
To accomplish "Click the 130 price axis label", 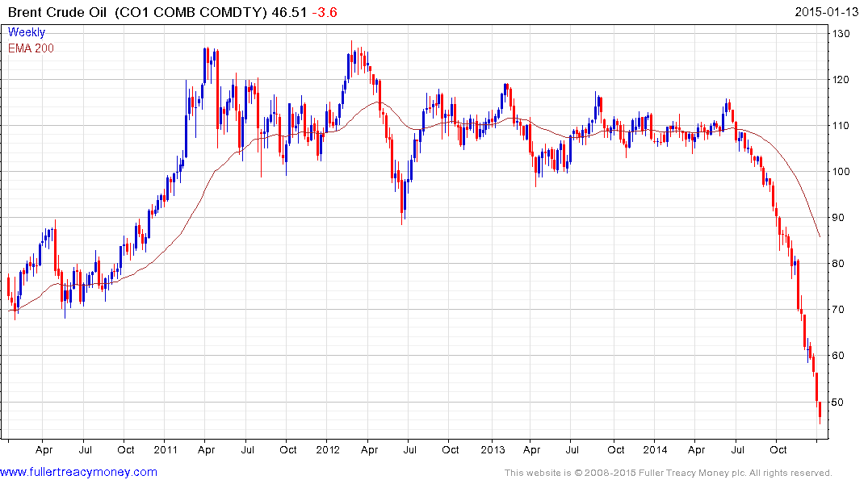I will 841,34.
